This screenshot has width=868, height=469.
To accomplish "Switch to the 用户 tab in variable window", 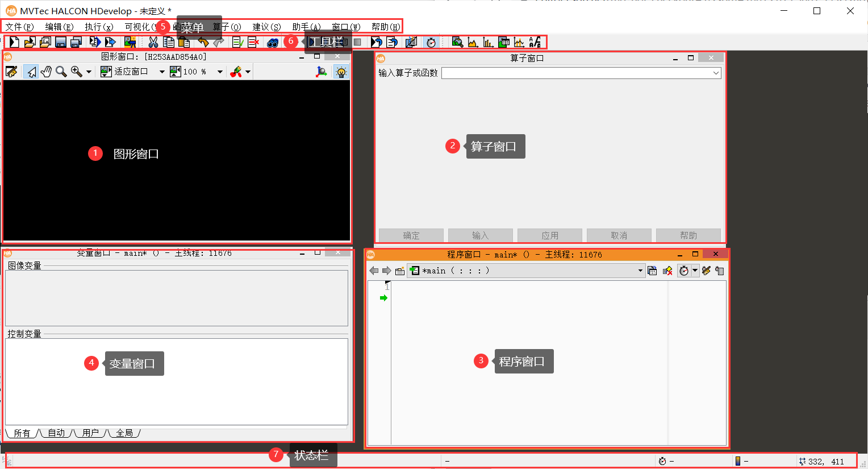I will (x=90, y=433).
